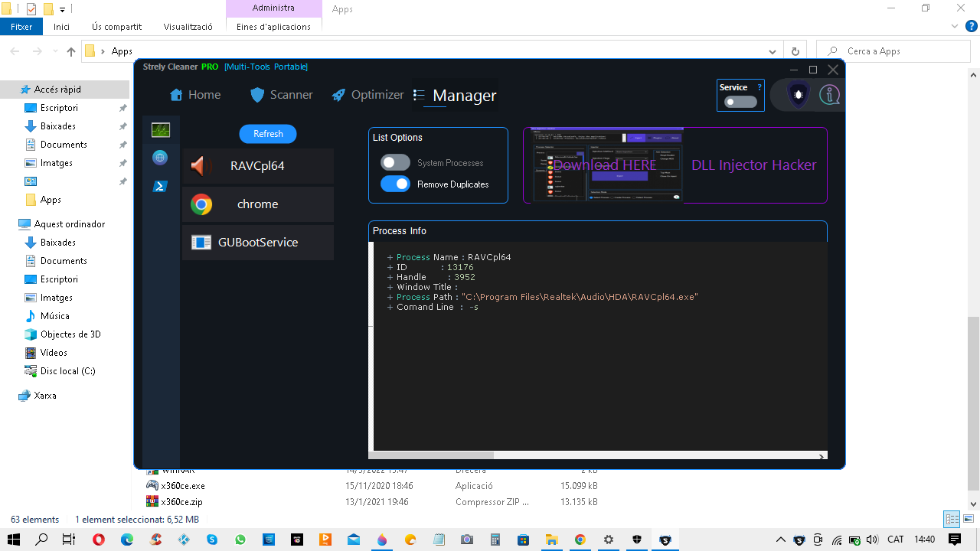Click the New folder quick access icon
Viewport: 980px width, 551px height.
tap(48, 9)
